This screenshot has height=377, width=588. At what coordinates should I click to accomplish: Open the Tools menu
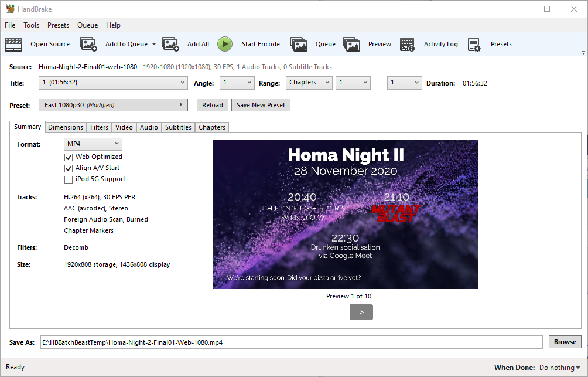click(31, 25)
